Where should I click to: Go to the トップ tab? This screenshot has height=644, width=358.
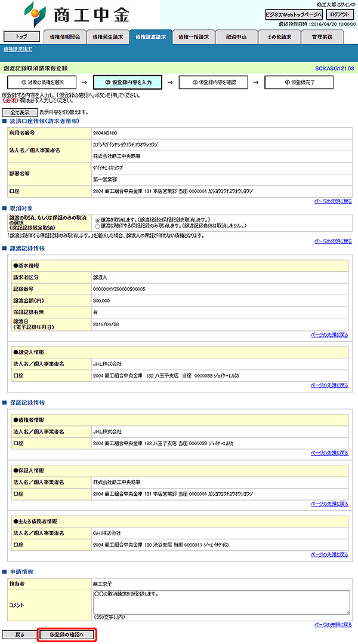pos(21,36)
